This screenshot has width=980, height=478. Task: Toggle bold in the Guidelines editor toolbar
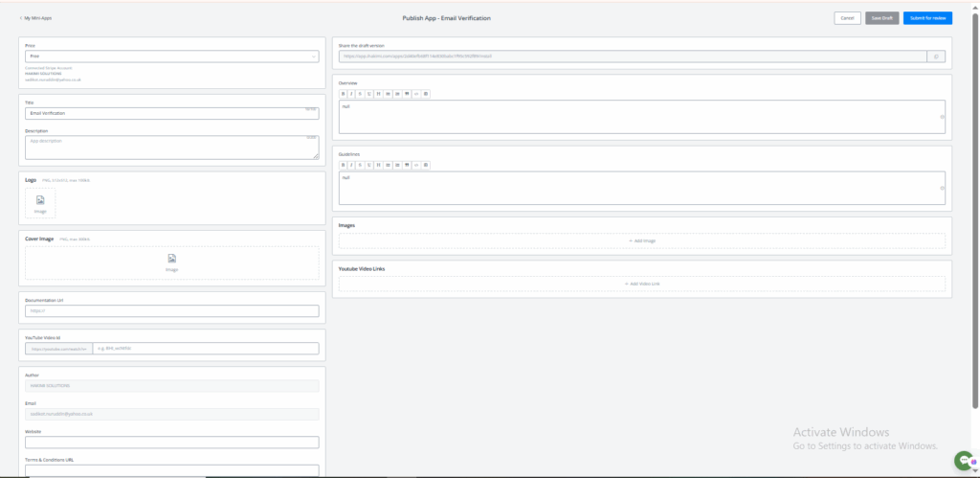[344, 165]
